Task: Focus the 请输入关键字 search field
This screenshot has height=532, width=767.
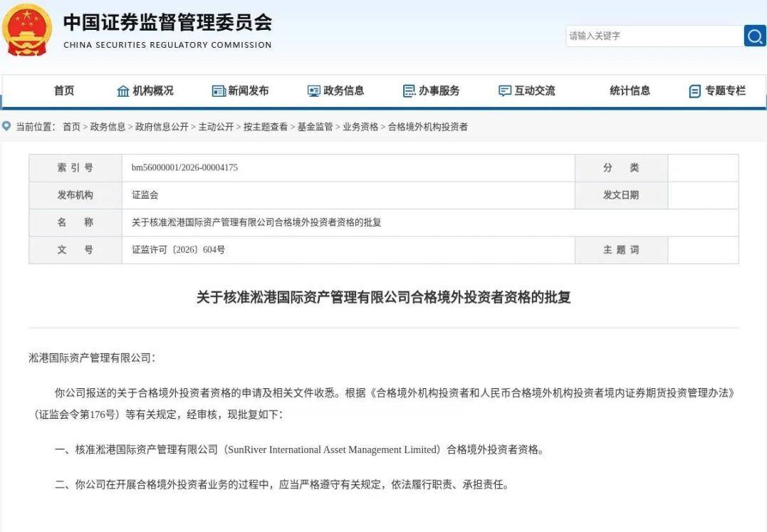Action: click(x=654, y=36)
